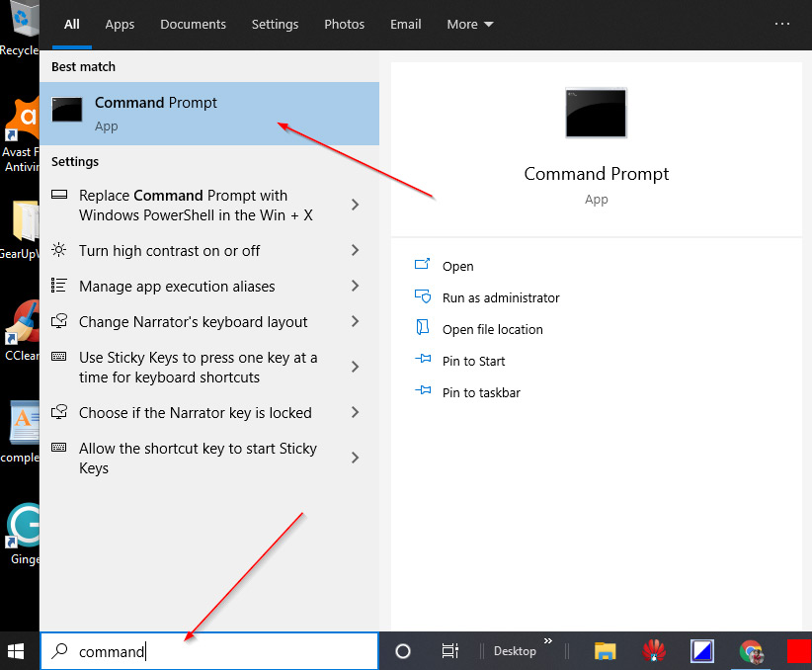Click the Open action icon

point(422,265)
